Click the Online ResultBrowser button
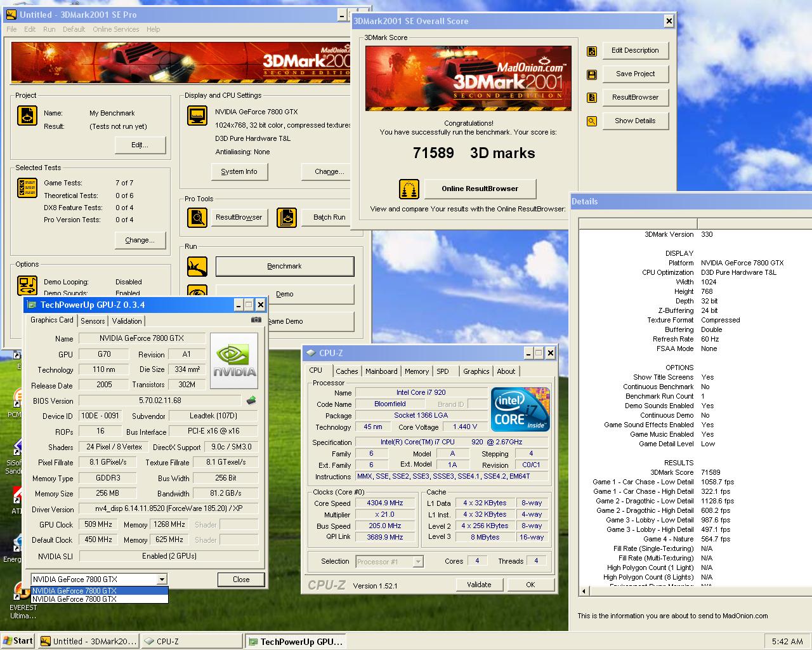The width and height of the screenshot is (812, 650). click(x=480, y=189)
